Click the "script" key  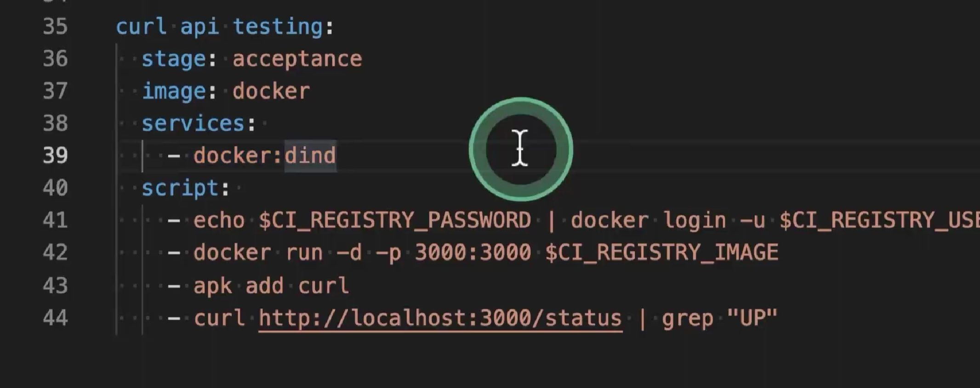180,188
